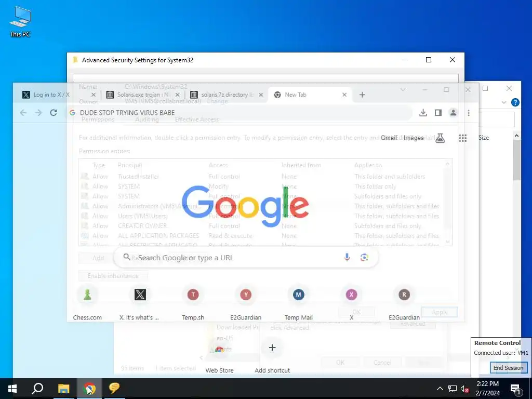This screenshot has width=532, height=399.
Task: Open Chrome profile avatar
Action: (453, 113)
